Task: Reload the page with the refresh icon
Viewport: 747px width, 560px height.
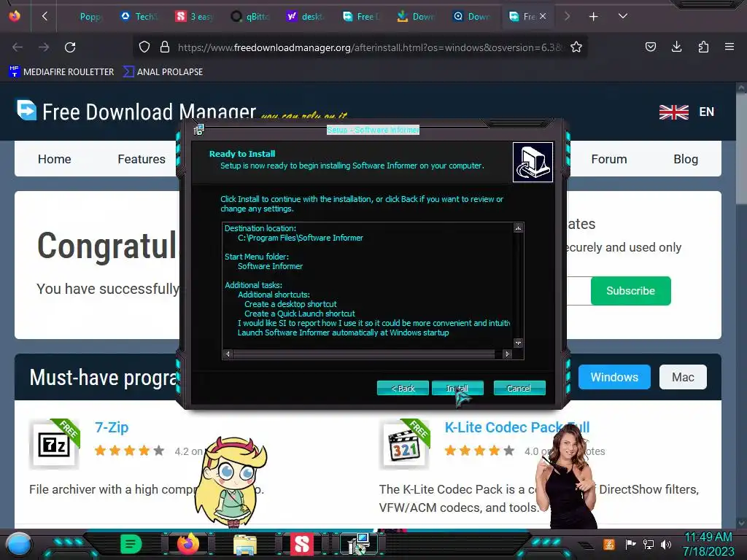Action: [70, 47]
